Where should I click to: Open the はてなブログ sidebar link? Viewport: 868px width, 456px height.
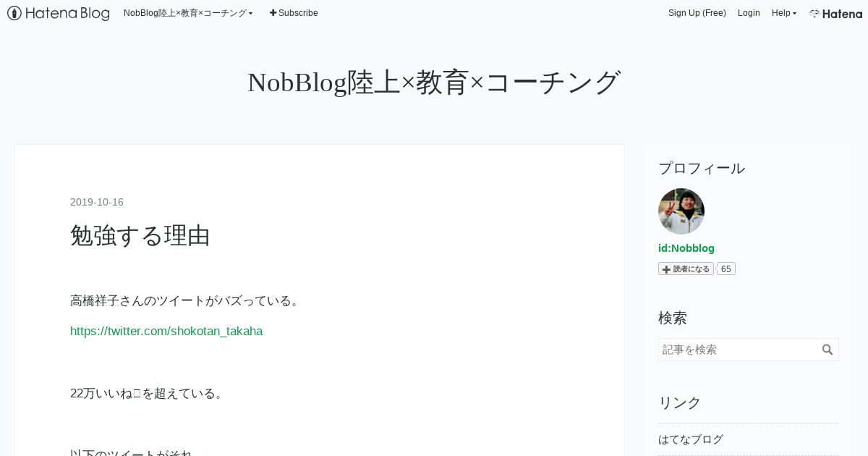691,439
